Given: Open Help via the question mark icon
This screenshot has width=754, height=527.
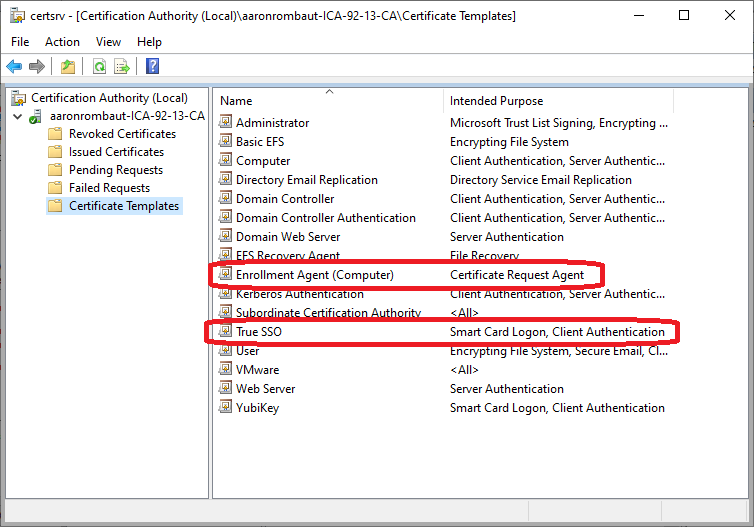Looking at the screenshot, I should point(152,66).
